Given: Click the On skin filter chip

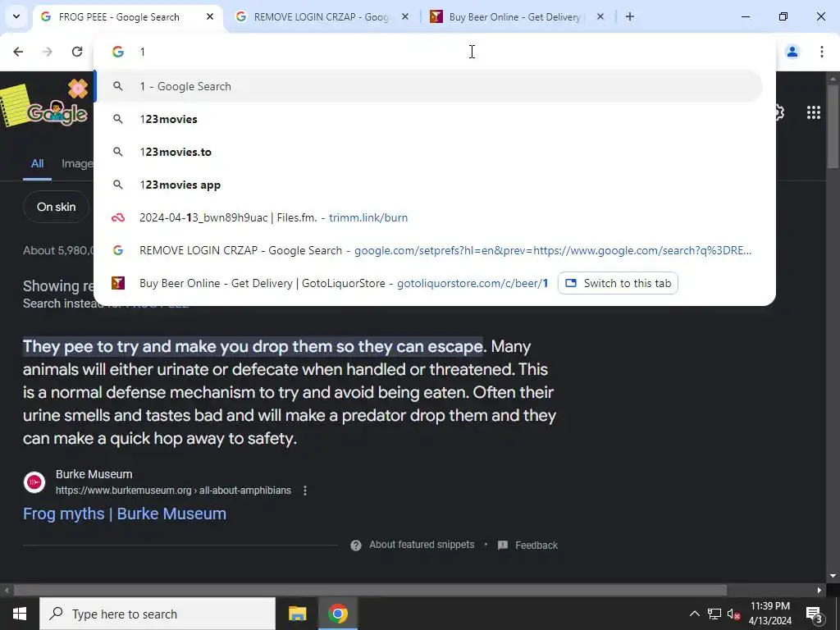Looking at the screenshot, I should tap(57, 207).
